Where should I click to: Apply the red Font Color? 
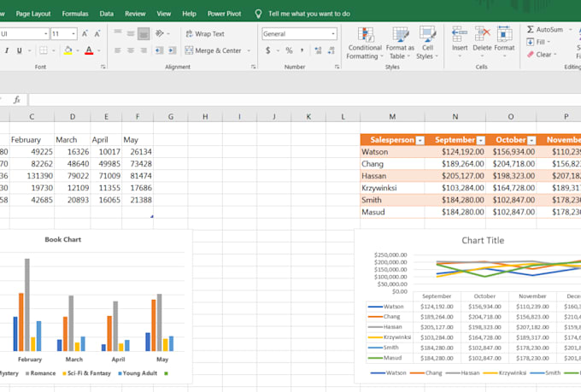tap(89, 50)
